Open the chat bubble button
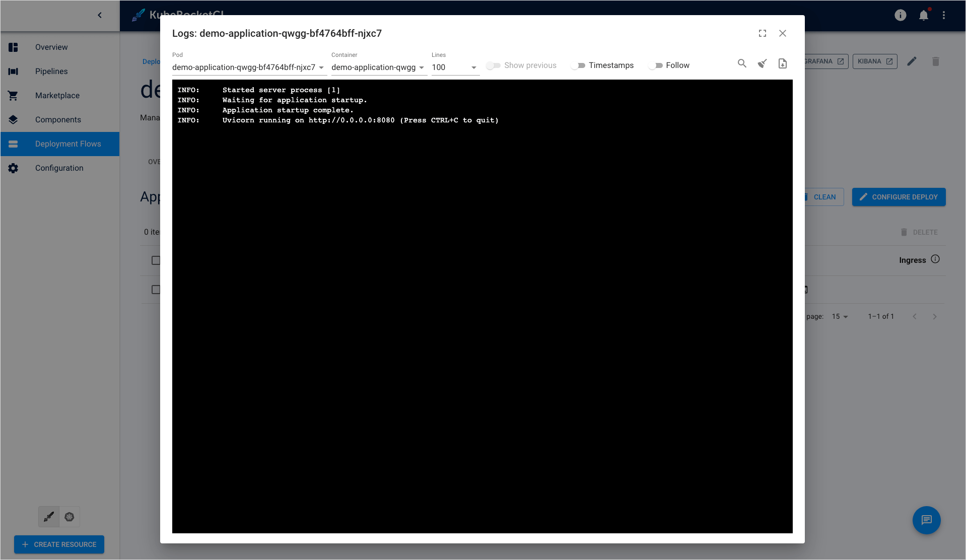Image resolution: width=966 pixels, height=560 pixels. pyautogui.click(x=926, y=520)
